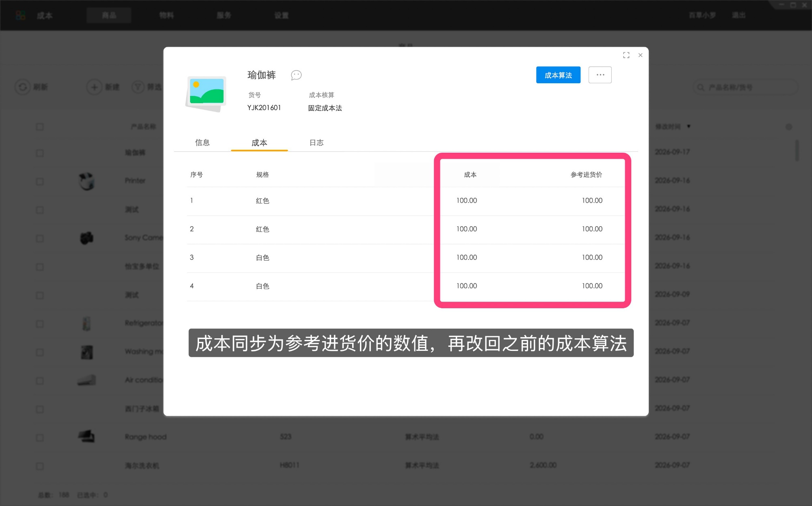The image size is (812, 506).
Task: Click the 成本算法 button
Action: pos(558,75)
